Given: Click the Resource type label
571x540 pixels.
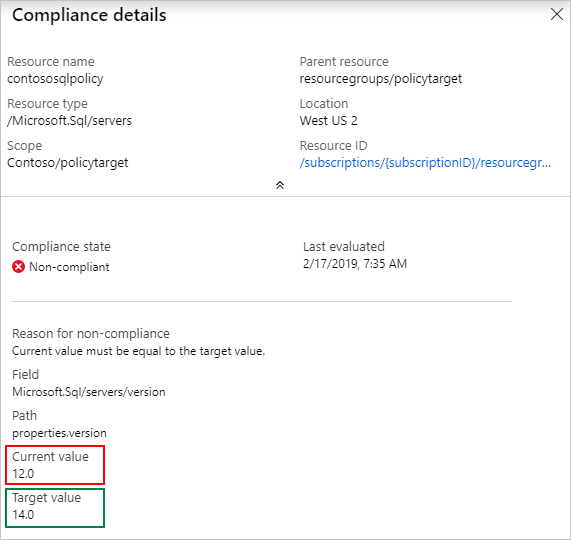Looking at the screenshot, I should (x=47, y=104).
